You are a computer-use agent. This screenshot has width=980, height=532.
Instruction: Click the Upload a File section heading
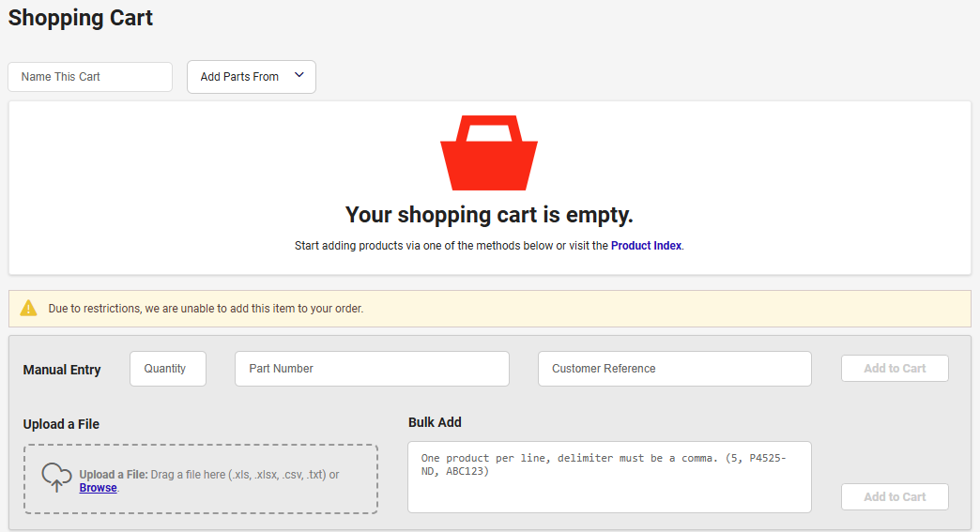(61, 424)
